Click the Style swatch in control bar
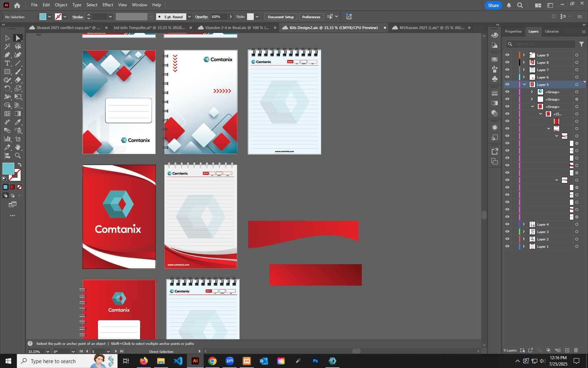Image resolution: width=588 pixels, height=368 pixels. [x=250, y=17]
